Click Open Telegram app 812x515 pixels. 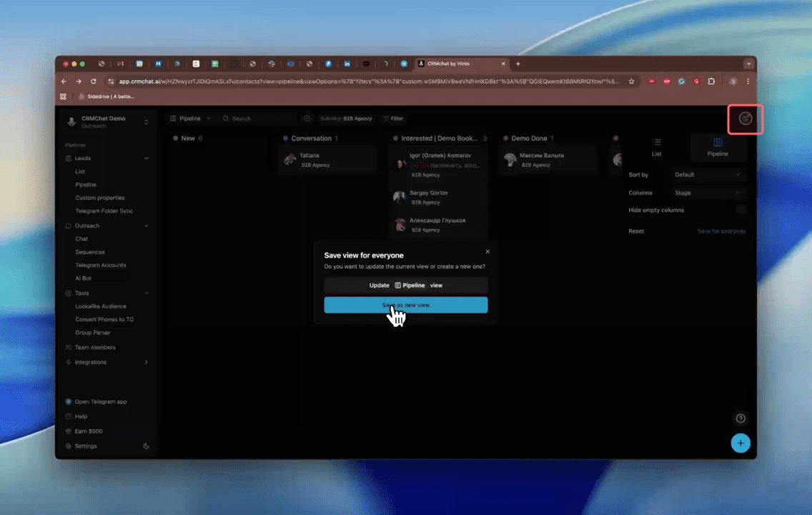[x=101, y=401]
